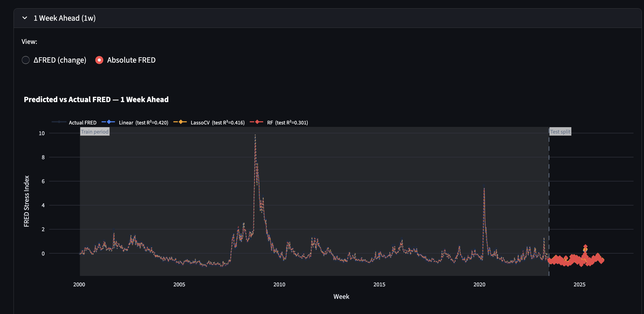Click the Train period annotation label
The height and width of the screenshot is (314, 644).
(x=95, y=132)
